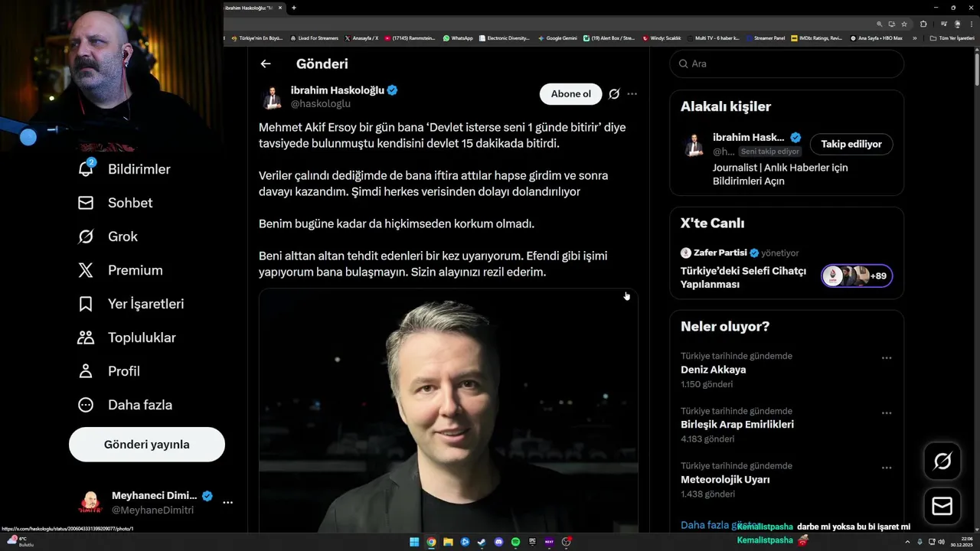Open IMDb Ratings bookmark

[817, 38]
